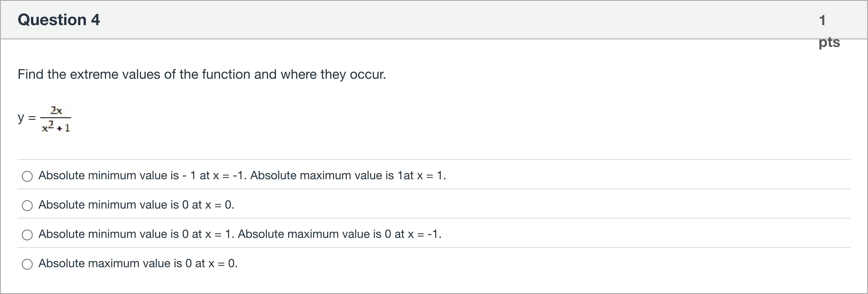Viewport: 868px width, 294px height.
Task: Click the "pts" label
Action: coord(829,43)
